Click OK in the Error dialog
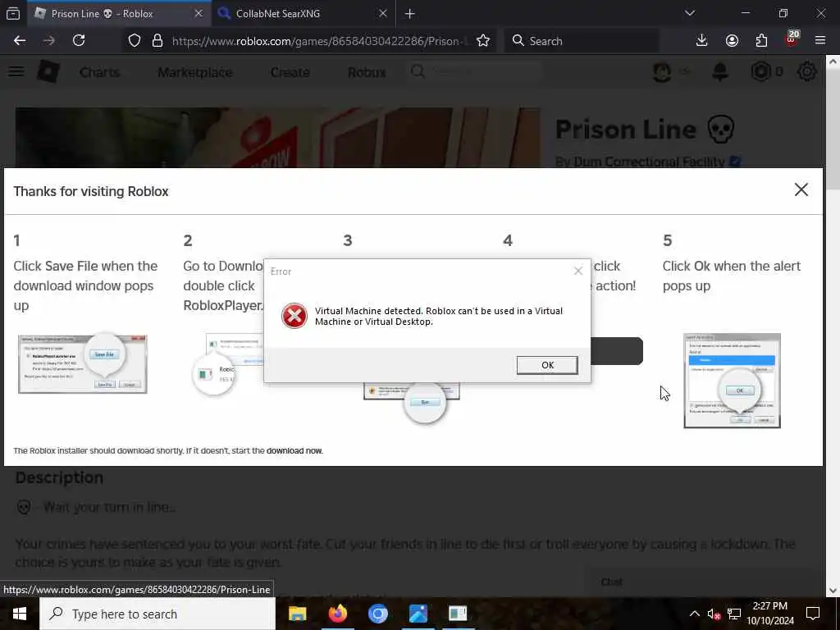840x630 pixels. 547,365
